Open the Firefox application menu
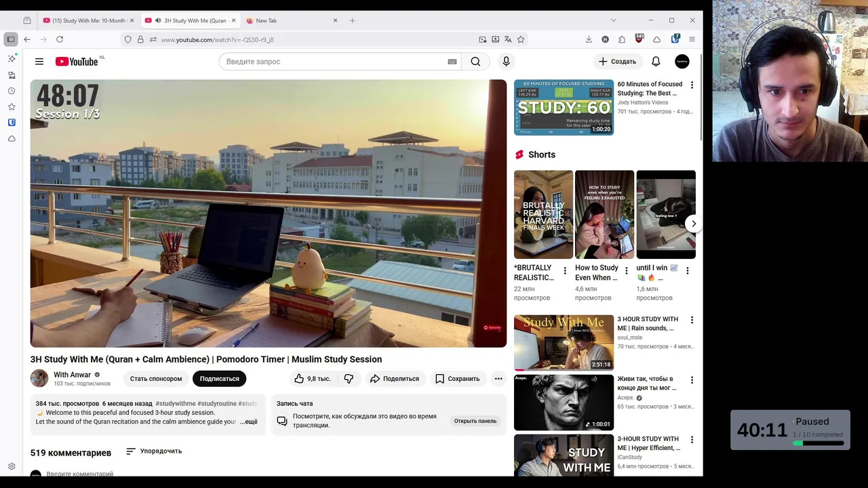The image size is (868, 488). [x=692, y=39]
